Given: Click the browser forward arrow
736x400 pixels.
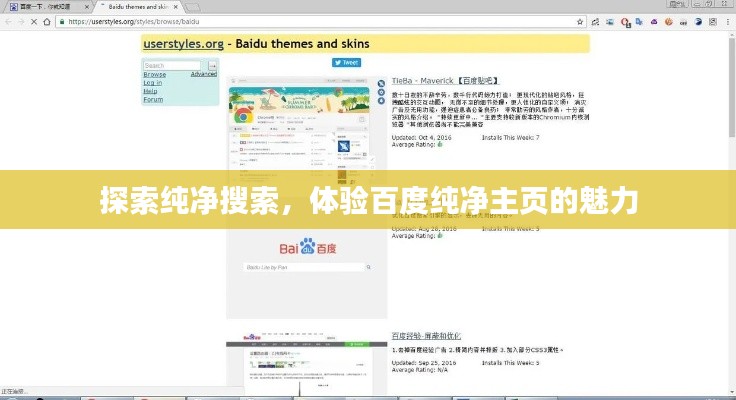Looking at the screenshot, I should [x=21, y=22].
